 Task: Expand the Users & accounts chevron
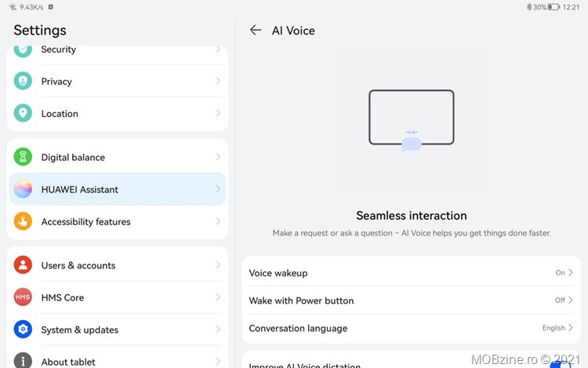click(x=218, y=265)
